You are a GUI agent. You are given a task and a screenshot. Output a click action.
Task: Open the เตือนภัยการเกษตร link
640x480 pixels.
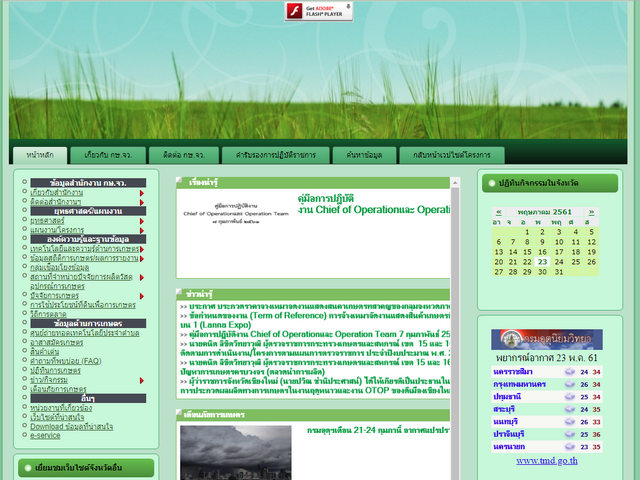[58, 389]
